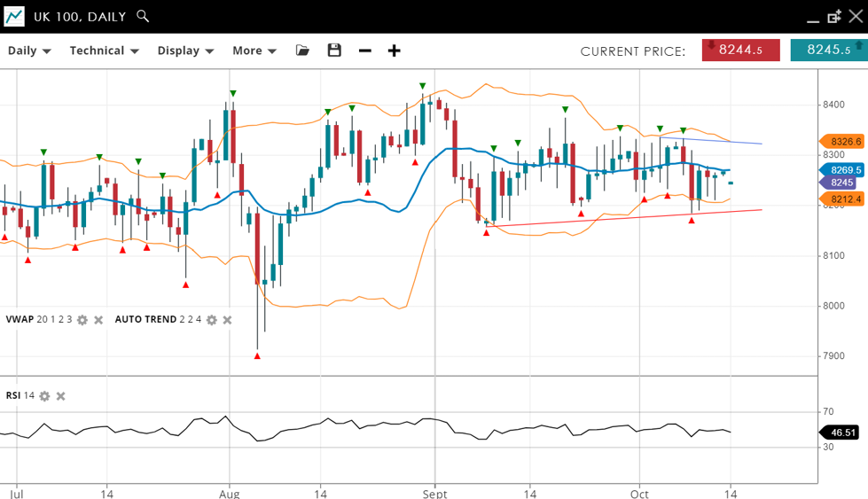The width and height of the screenshot is (868, 499).
Task: Zoom out using the minus icon
Action: tap(365, 51)
